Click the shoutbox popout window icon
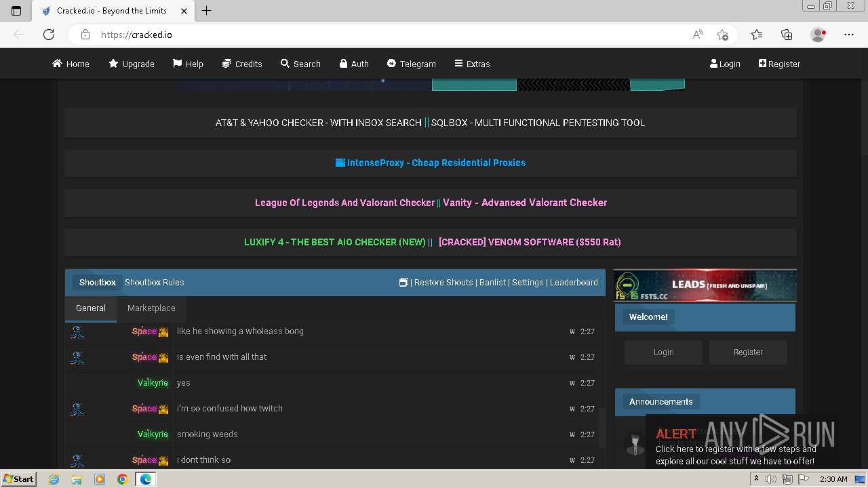868x488 pixels. click(x=403, y=283)
